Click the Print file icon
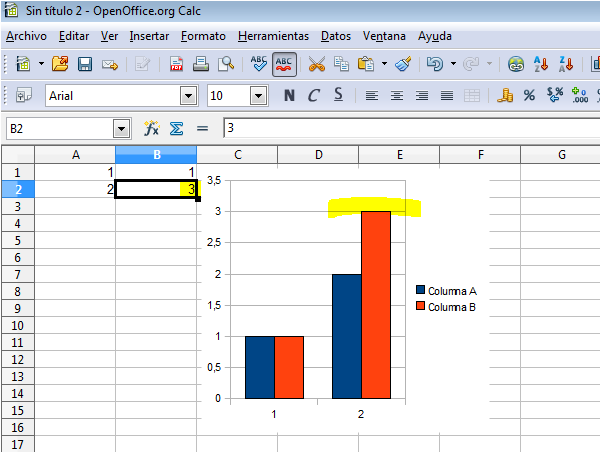The width and height of the screenshot is (601, 453). click(201, 64)
